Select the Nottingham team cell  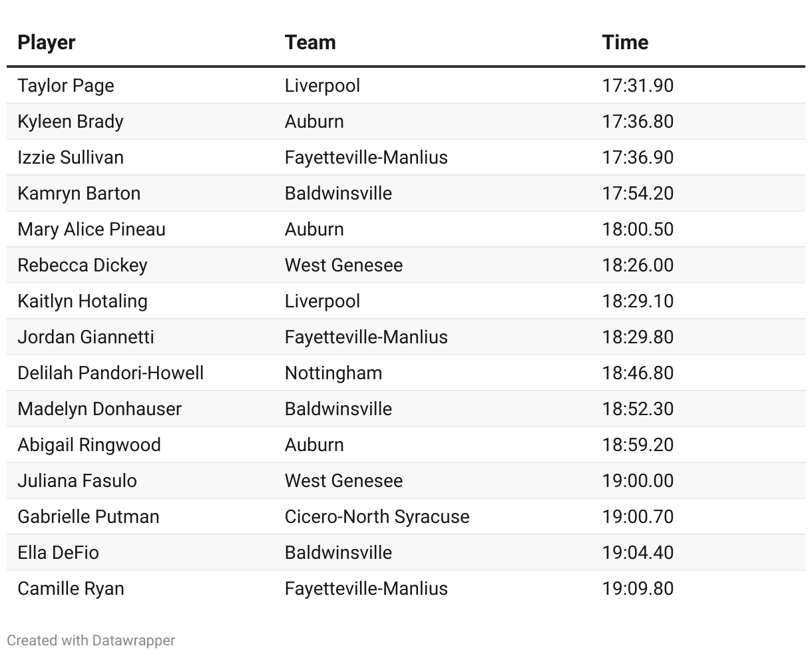(333, 373)
